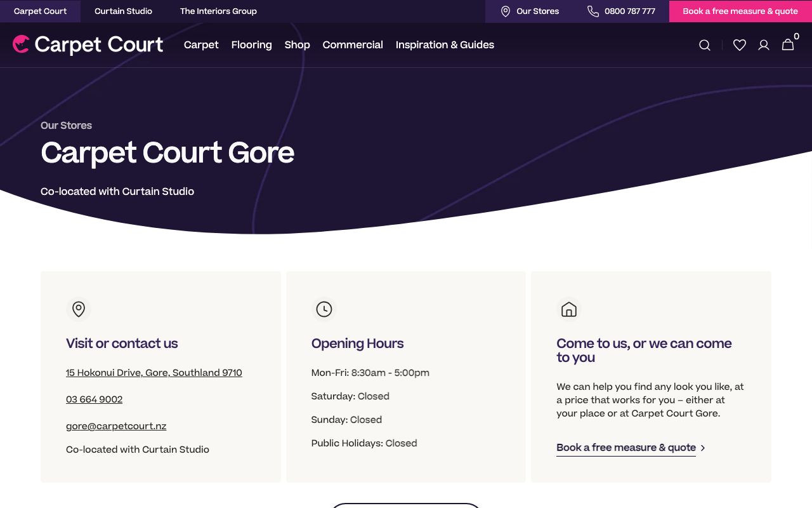
Task: Select 'Come to us, or we can come to you' heading
Action: pyautogui.click(x=644, y=351)
